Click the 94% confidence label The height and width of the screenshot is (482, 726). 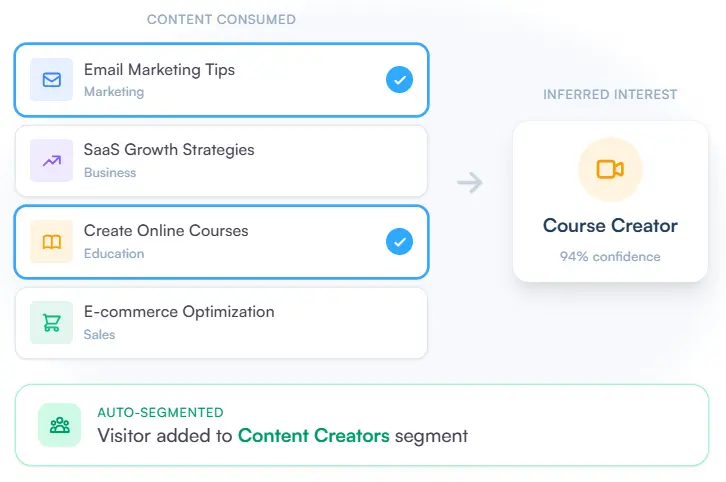tap(610, 257)
